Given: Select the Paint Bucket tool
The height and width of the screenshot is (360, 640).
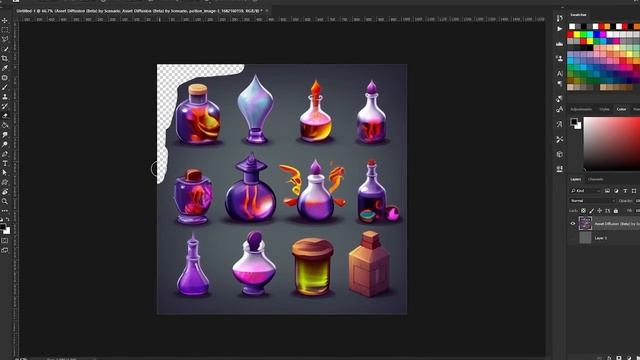Looking at the screenshot, I should pos(5,125).
